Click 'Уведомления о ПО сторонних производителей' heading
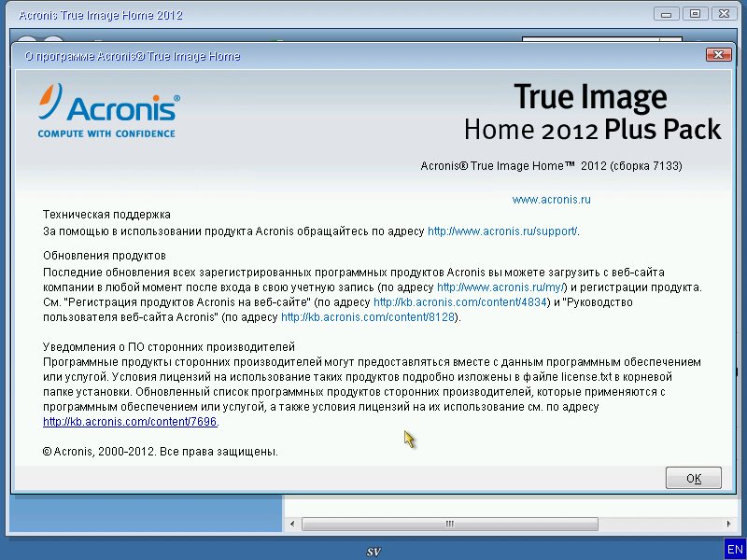 coord(169,346)
